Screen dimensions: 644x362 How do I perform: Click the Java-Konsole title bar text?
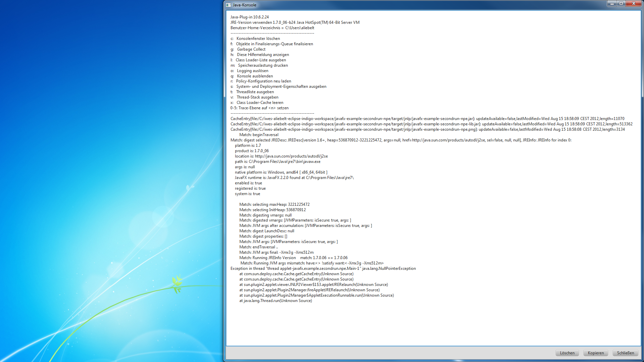pos(244,5)
